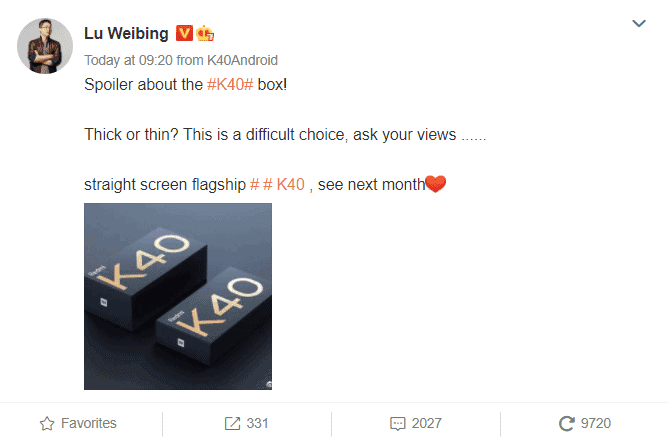Click the orange verified V badge
Image resolution: width=668 pixels, height=442 pixels.
184,34
